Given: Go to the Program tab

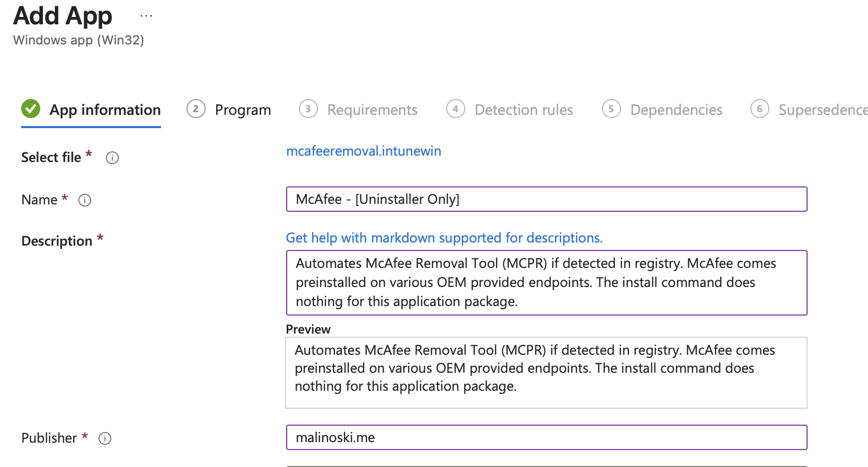Looking at the screenshot, I should pos(243,110).
